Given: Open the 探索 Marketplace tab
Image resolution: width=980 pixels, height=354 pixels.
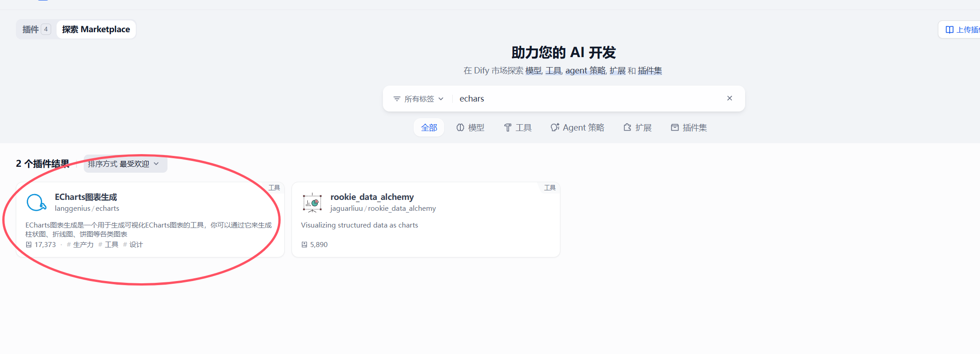Looking at the screenshot, I should (x=96, y=29).
